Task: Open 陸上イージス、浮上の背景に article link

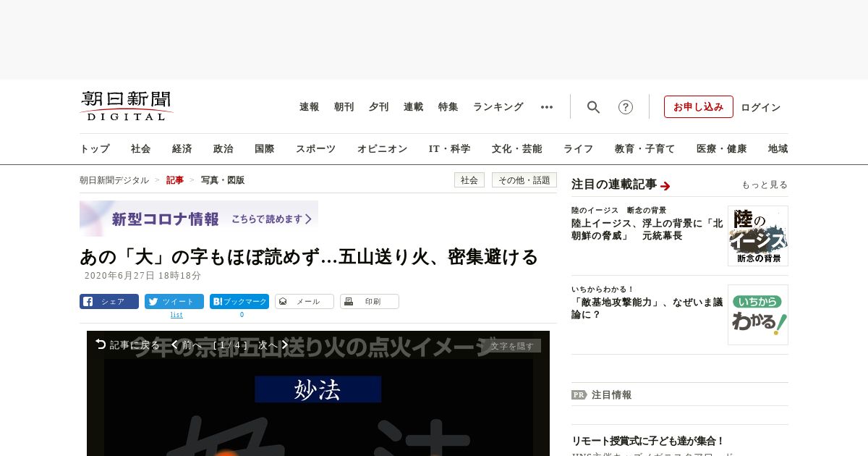Action: 647,229
